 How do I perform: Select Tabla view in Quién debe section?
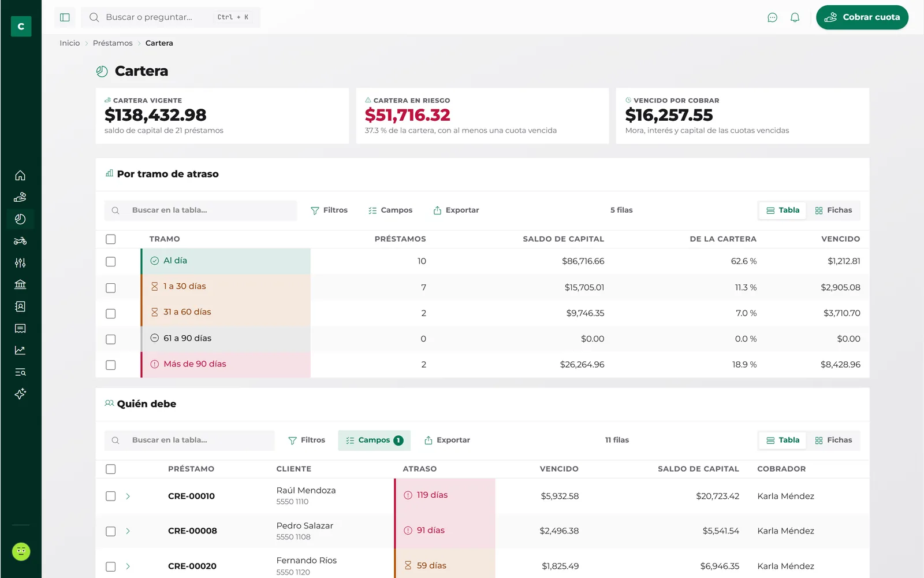[783, 440]
